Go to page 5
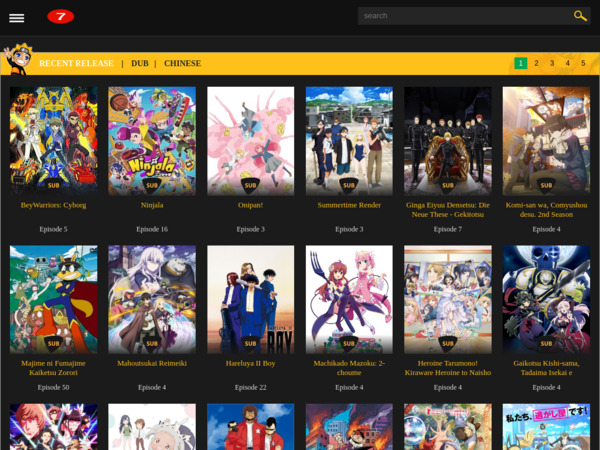This screenshot has width=600, height=450. point(583,63)
